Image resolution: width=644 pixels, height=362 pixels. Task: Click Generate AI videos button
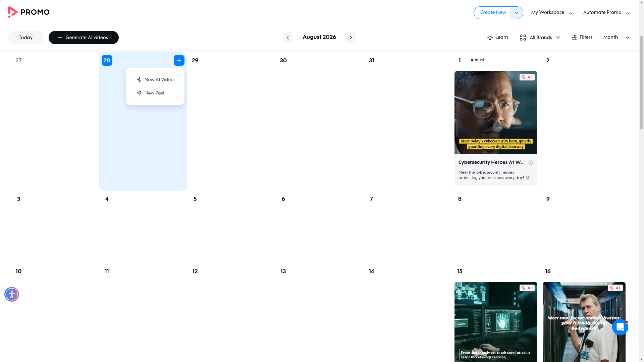point(84,38)
